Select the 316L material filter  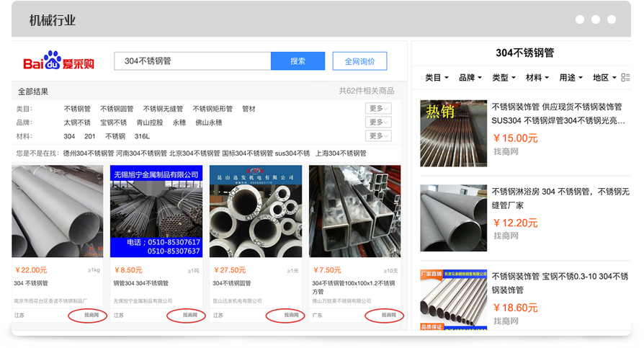tap(142, 136)
